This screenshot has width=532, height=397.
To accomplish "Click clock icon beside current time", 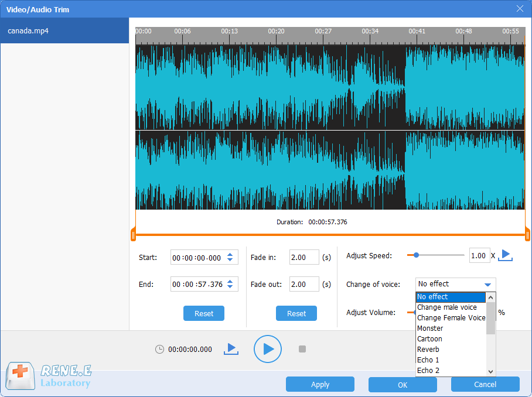I will (159, 349).
